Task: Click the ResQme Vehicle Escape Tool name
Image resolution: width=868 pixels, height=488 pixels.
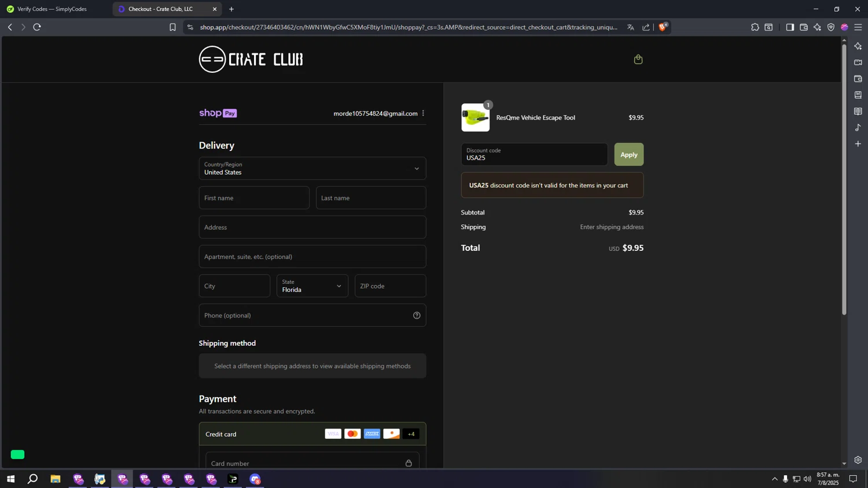Action: click(536, 117)
